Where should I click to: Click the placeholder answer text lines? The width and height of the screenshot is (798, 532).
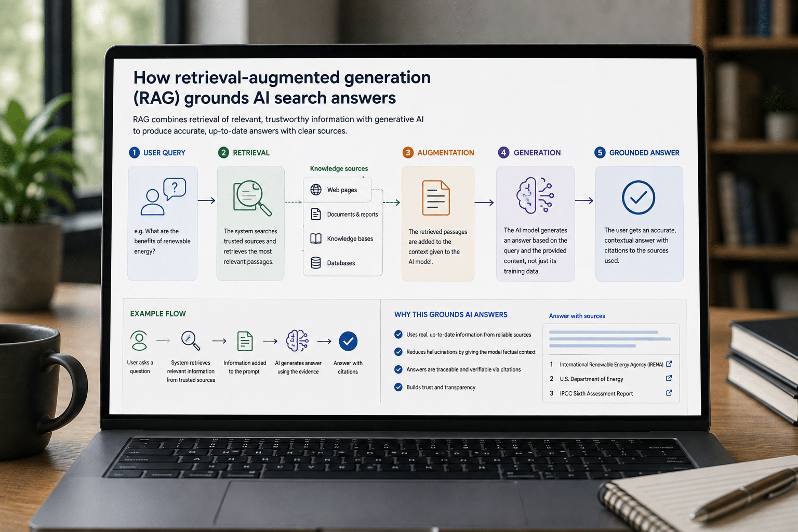coord(610,339)
